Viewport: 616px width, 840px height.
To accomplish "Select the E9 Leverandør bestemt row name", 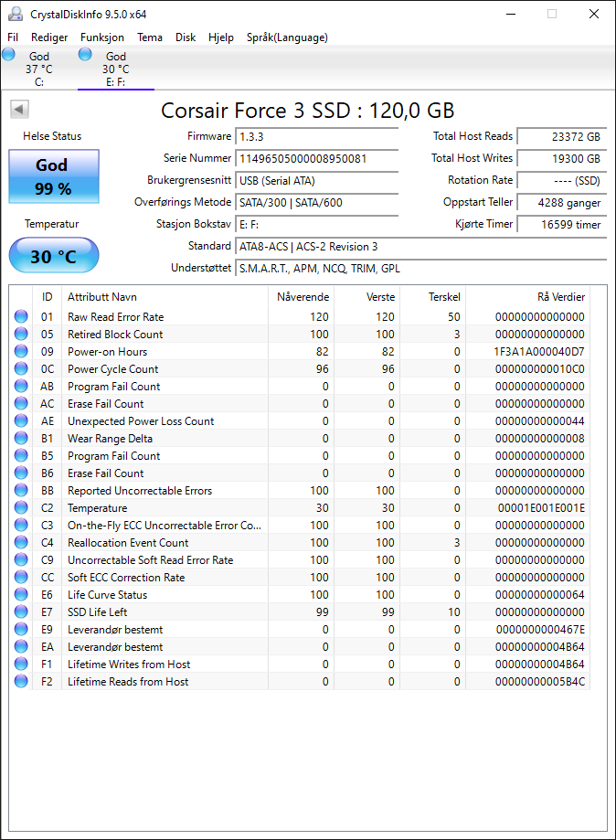I will click(x=114, y=630).
